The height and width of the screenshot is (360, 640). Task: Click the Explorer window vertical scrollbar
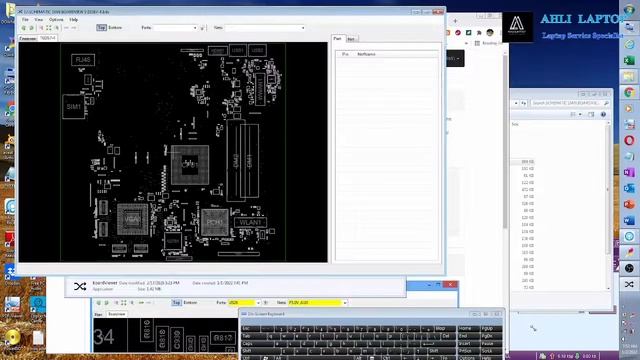608,206
